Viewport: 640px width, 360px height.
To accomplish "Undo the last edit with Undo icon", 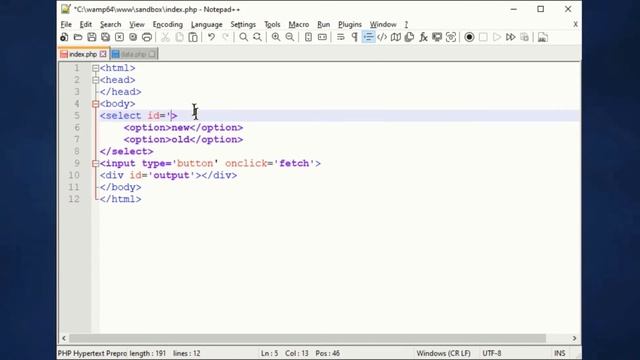I will click(211, 37).
